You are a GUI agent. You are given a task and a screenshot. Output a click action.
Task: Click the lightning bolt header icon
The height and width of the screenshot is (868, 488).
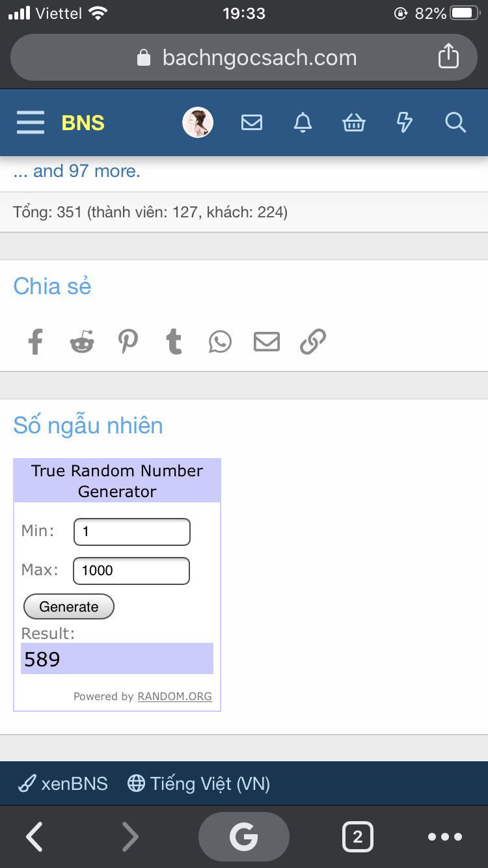pyautogui.click(x=404, y=122)
